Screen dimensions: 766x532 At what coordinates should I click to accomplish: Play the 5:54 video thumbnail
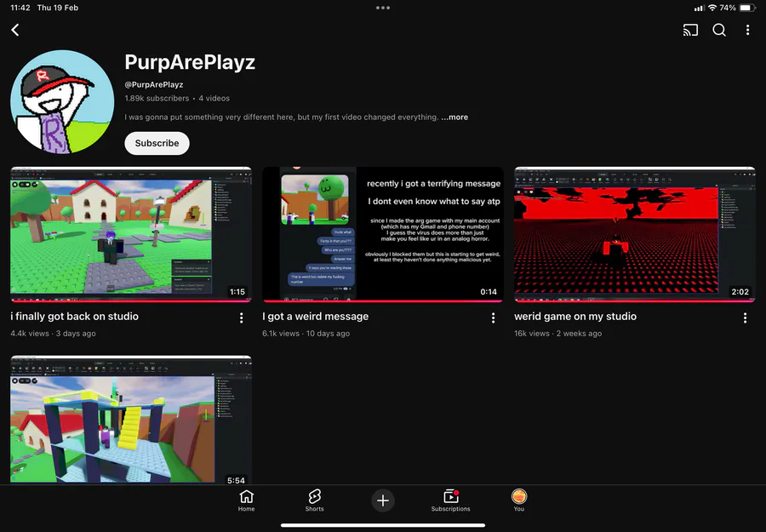[131, 420]
